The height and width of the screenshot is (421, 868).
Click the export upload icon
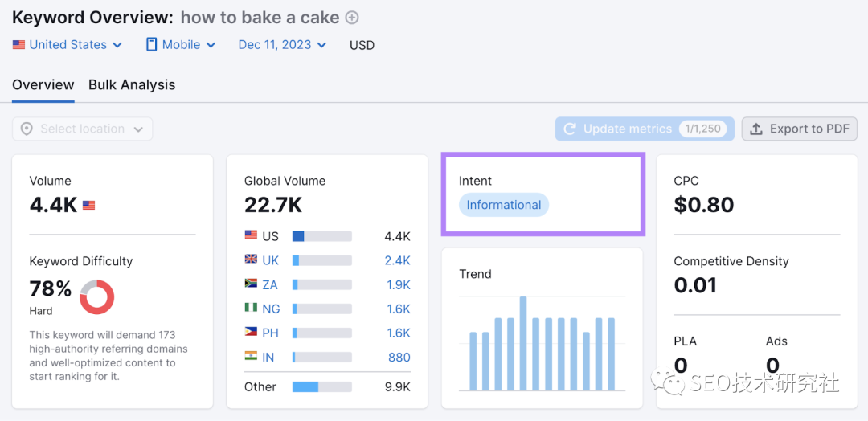pos(756,129)
